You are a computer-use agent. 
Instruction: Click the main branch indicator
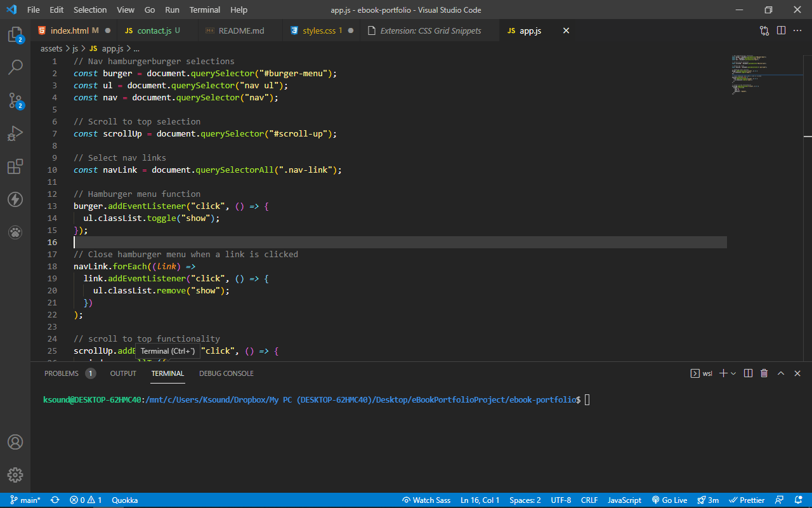[24, 500]
